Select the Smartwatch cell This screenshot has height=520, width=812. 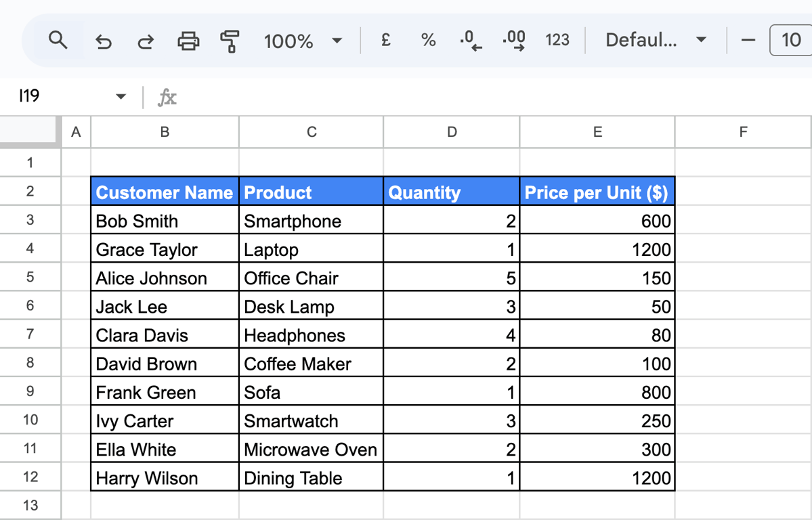[x=312, y=420]
